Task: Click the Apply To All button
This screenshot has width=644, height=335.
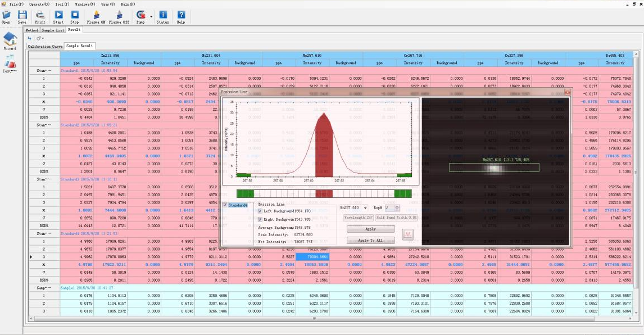Action: point(370,241)
